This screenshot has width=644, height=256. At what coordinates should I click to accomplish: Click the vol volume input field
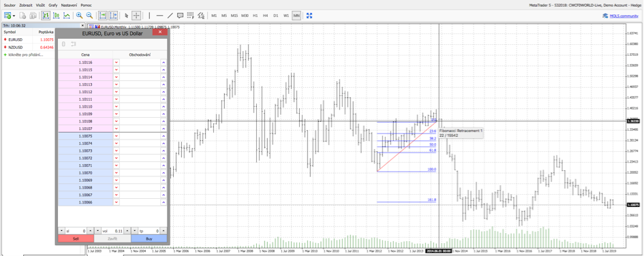tap(113, 231)
